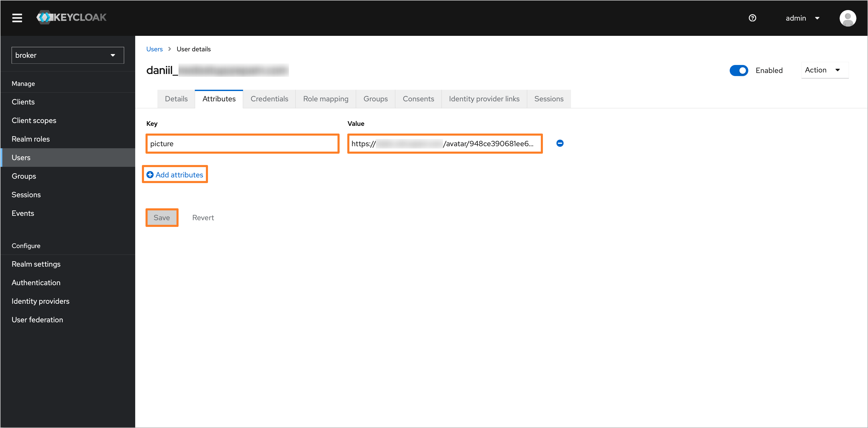The width and height of the screenshot is (868, 428).
Task: Select the Attributes tab
Action: coord(219,98)
